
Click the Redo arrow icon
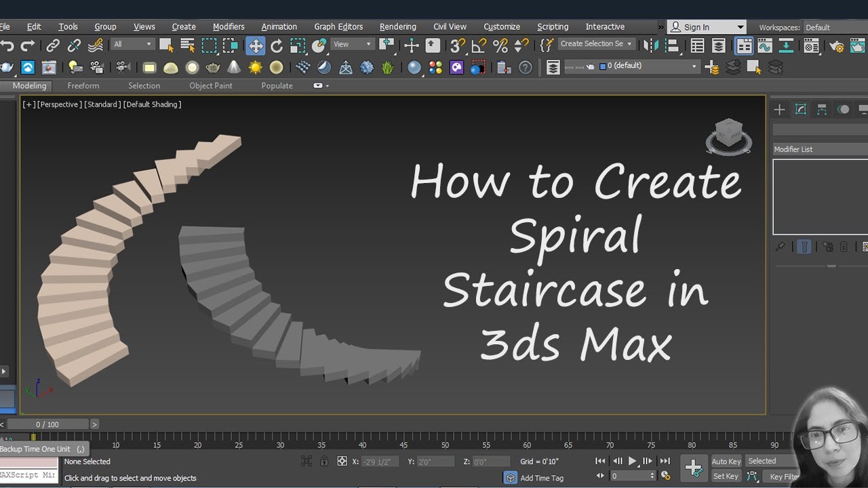point(28,46)
